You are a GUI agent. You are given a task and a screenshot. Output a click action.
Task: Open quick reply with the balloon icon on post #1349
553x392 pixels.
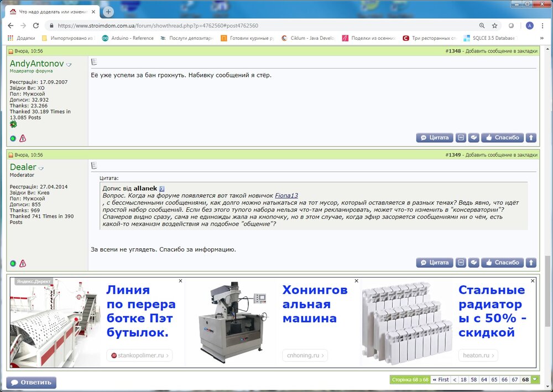tap(473, 262)
